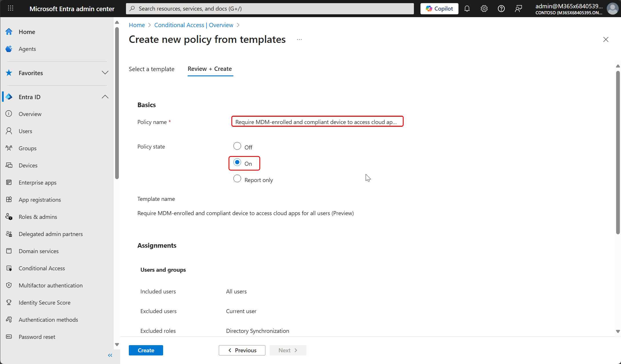
Task: Switch to Select a template tab
Action: [x=151, y=69]
